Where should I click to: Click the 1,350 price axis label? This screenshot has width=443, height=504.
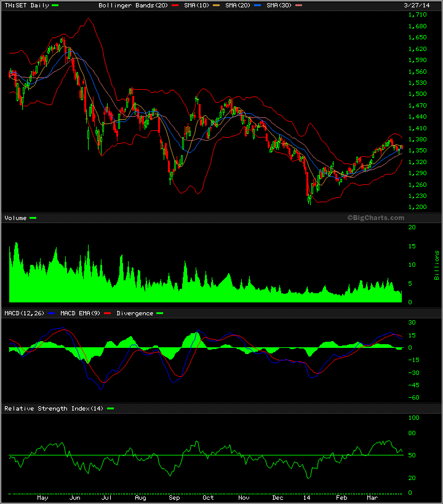click(x=417, y=151)
